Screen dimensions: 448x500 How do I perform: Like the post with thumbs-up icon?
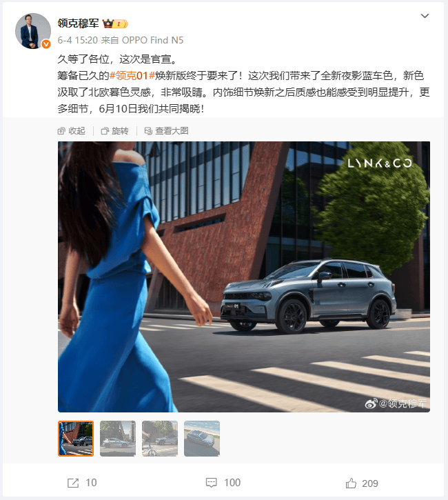[x=351, y=483]
